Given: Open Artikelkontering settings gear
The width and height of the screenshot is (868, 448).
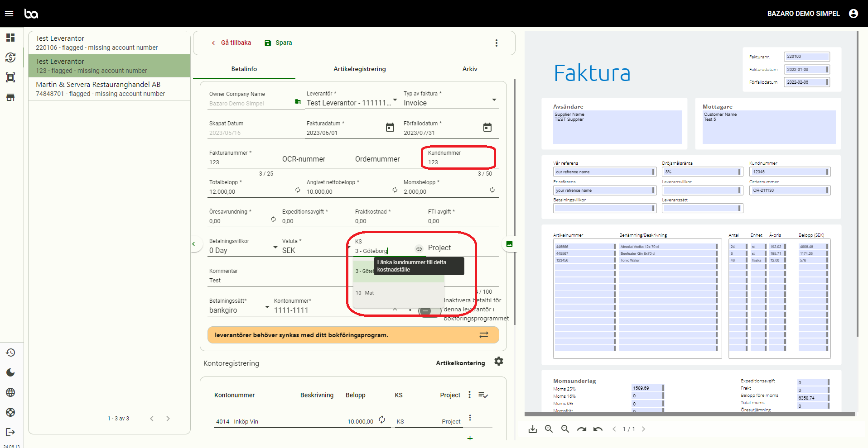Looking at the screenshot, I should coord(499,361).
